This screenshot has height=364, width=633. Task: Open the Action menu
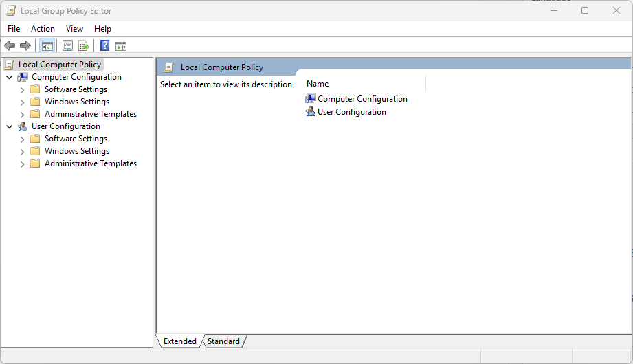pyautogui.click(x=43, y=29)
